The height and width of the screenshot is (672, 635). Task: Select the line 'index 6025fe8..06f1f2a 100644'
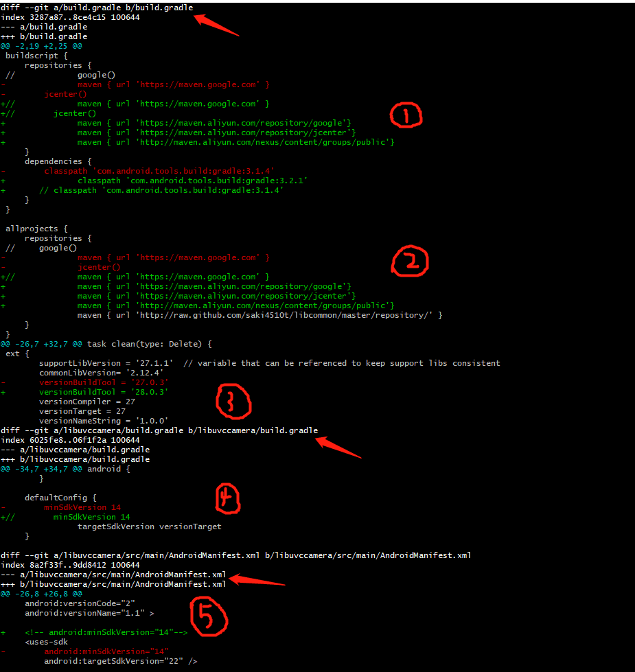tap(70, 440)
